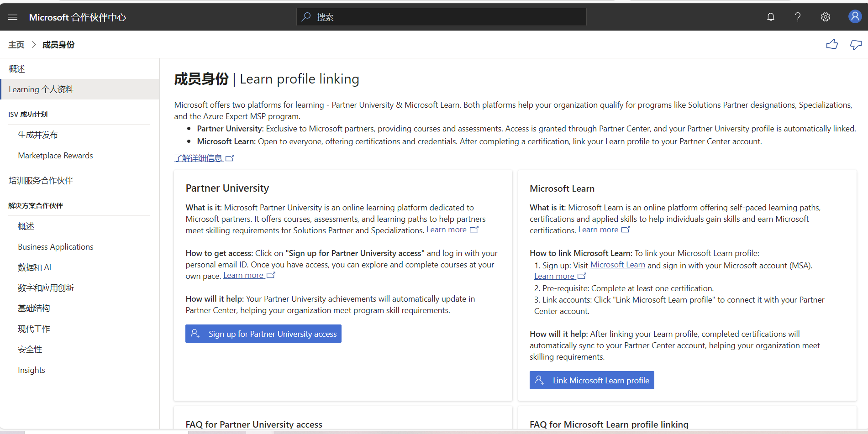Open the settings gear icon

(x=826, y=17)
